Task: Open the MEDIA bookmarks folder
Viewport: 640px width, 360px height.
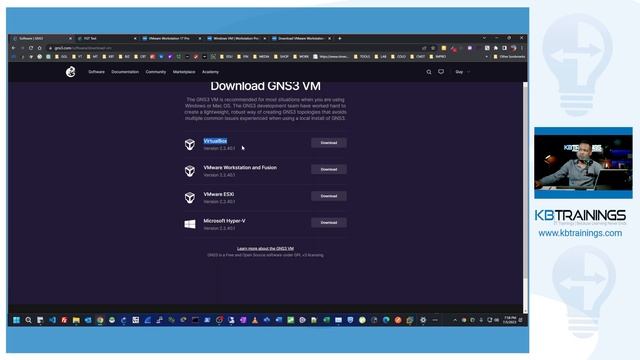Action: pos(261,57)
